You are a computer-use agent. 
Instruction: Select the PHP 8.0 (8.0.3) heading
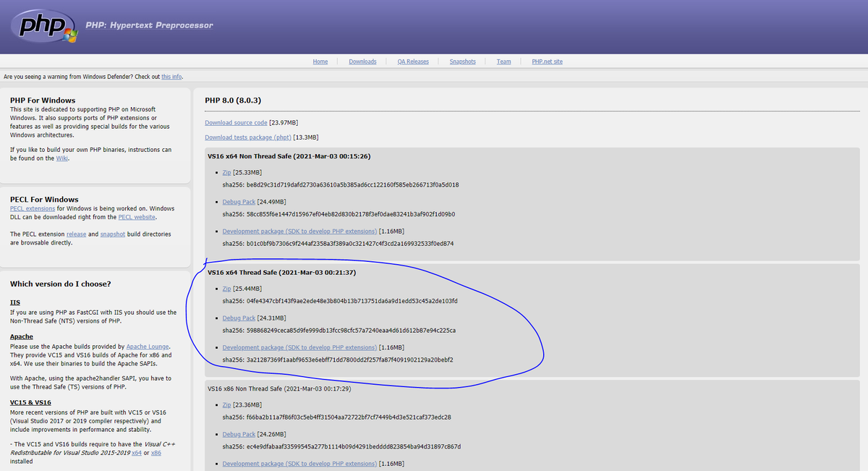[x=233, y=101]
